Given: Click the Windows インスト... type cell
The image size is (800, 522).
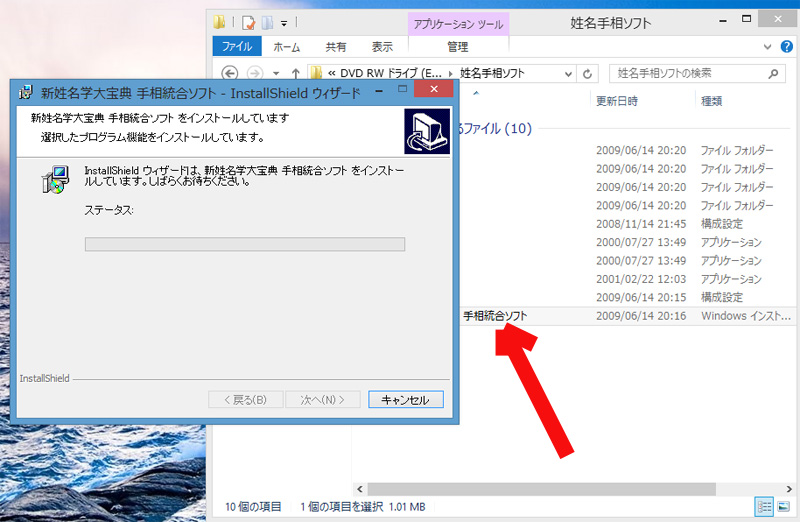Looking at the screenshot, I should click(x=746, y=316).
